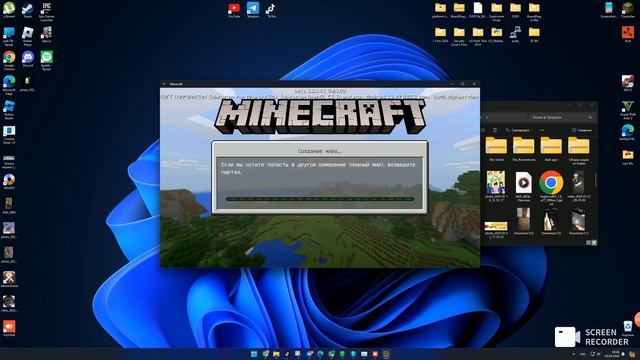Toggle the details pane button in Explorer

click(x=582, y=130)
